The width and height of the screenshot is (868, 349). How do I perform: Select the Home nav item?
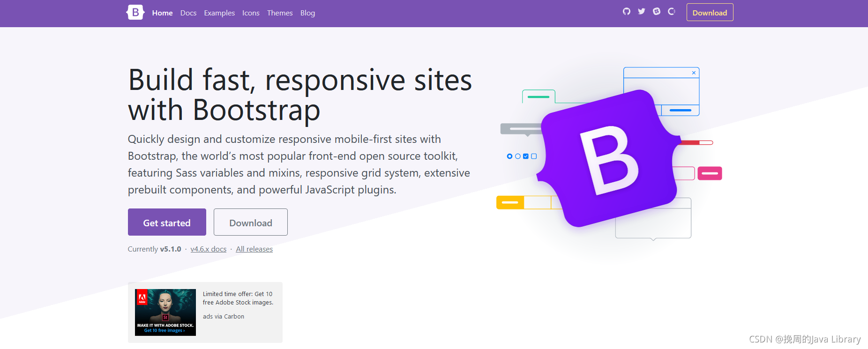point(162,13)
